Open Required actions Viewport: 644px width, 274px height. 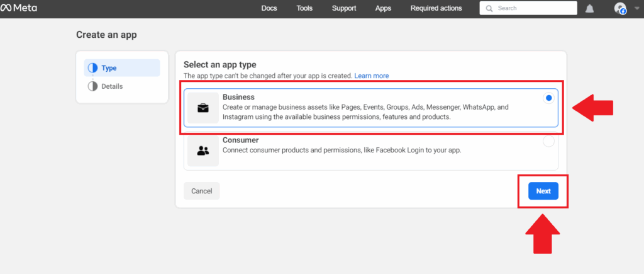(x=436, y=8)
